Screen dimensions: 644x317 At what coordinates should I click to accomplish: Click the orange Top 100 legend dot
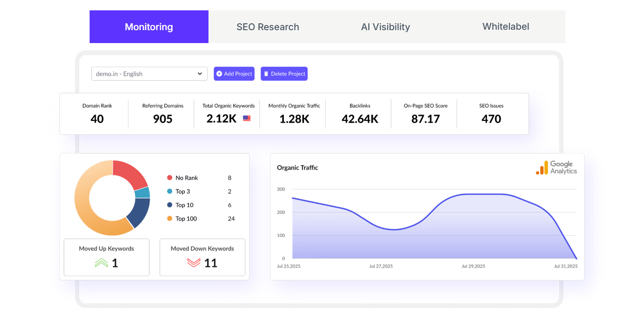(x=170, y=219)
